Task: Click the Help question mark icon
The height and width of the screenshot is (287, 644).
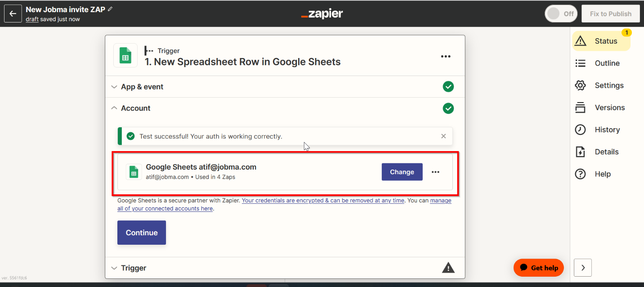Action: 581,174
